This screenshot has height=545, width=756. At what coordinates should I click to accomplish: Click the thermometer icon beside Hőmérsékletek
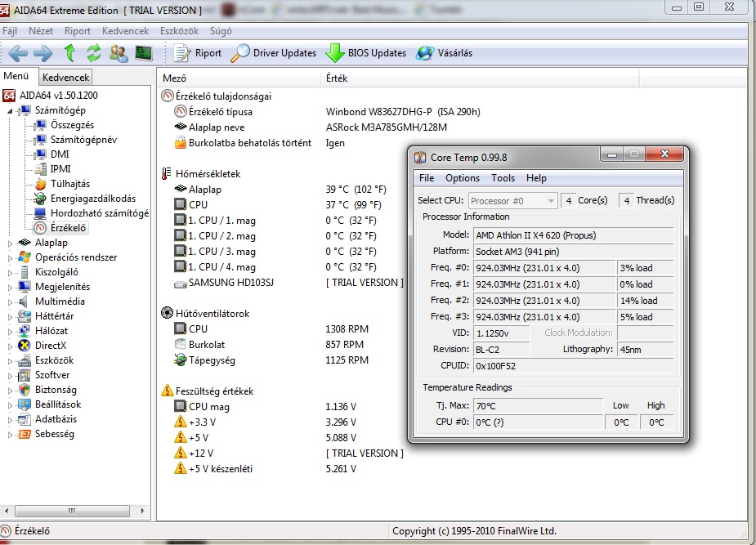(167, 173)
